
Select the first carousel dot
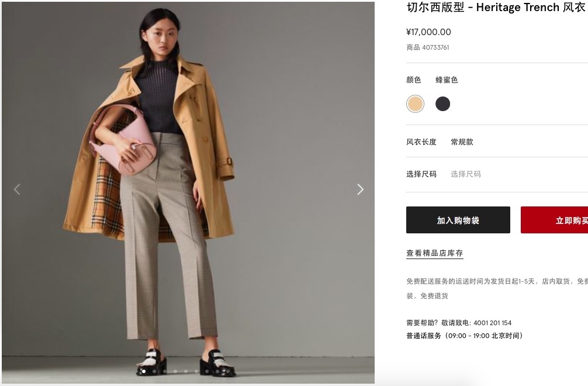point(144,371)
